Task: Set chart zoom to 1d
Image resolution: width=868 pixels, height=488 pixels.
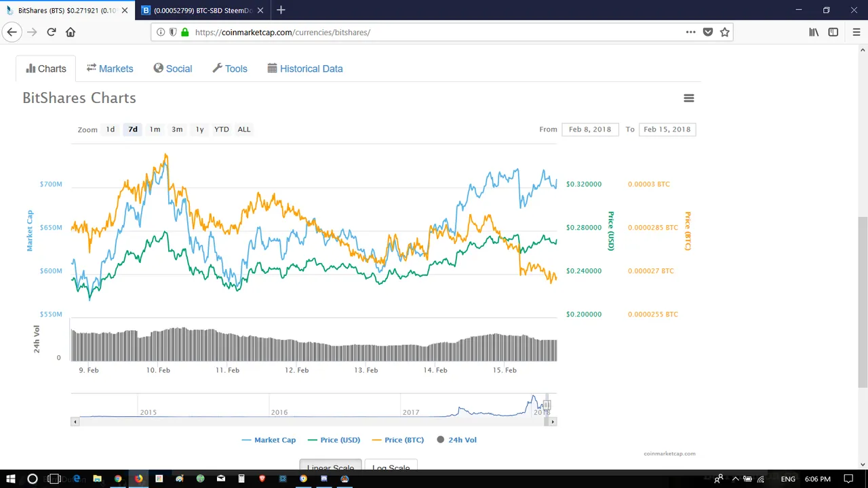Action: pyautogui.click(x=111, y=129)
